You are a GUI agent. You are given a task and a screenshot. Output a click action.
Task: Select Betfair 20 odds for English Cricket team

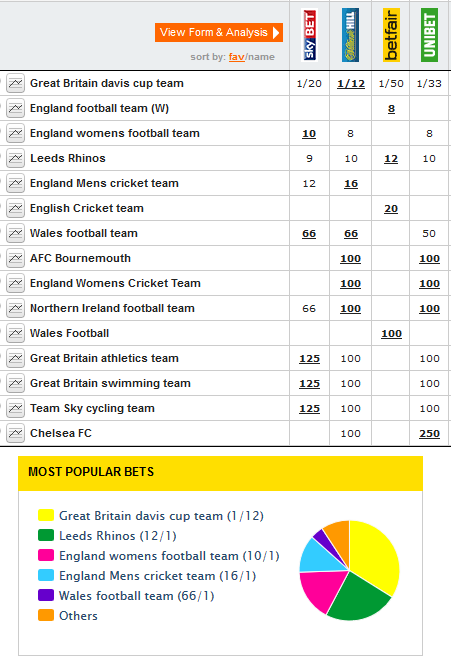(x=391, y=209)
